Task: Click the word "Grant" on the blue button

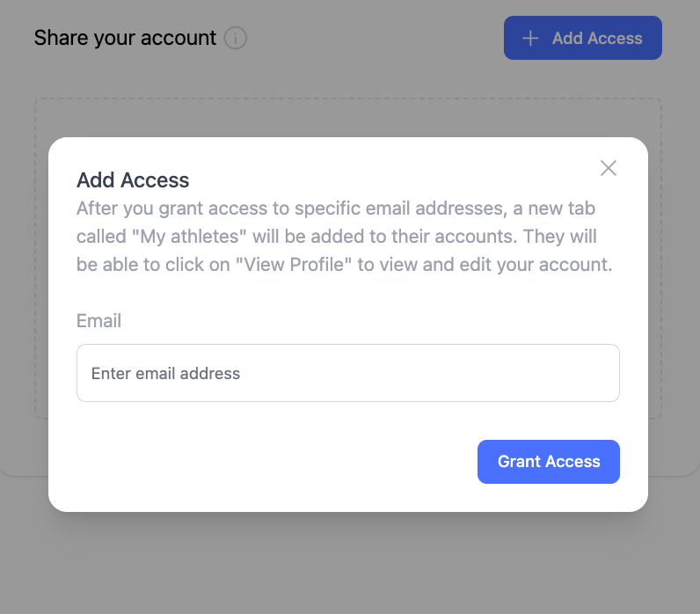Action: pos(519,462)
